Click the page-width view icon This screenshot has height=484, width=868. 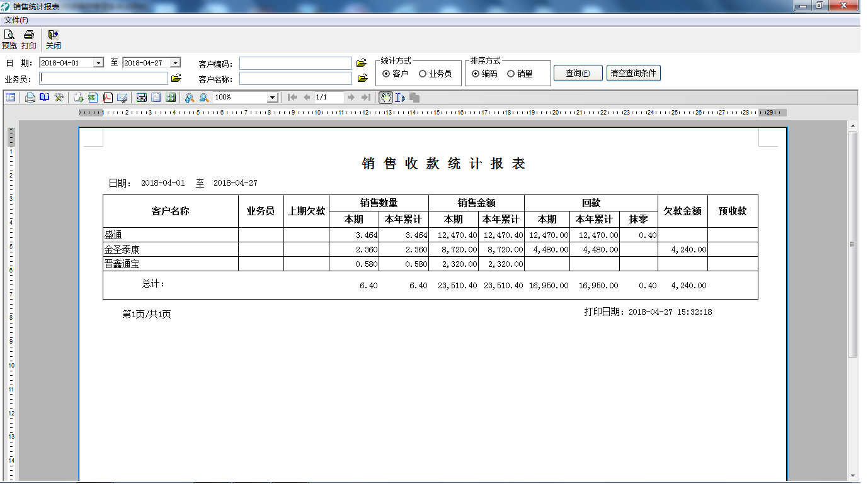142,98
